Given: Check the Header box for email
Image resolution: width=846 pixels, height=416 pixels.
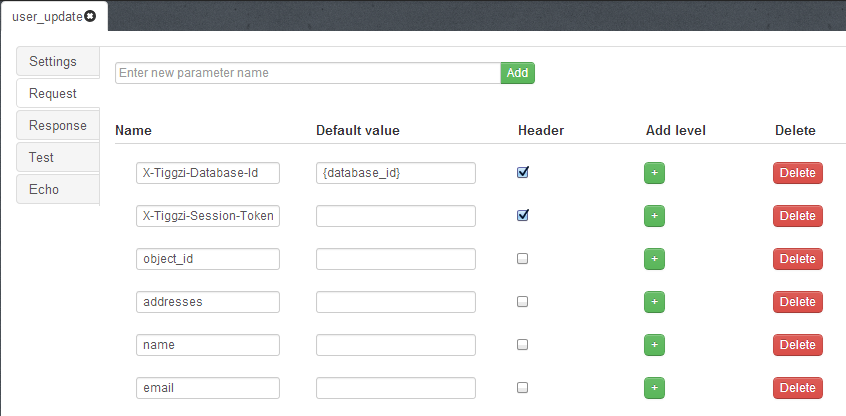Looking at the screenshot, I should (522, 387).
